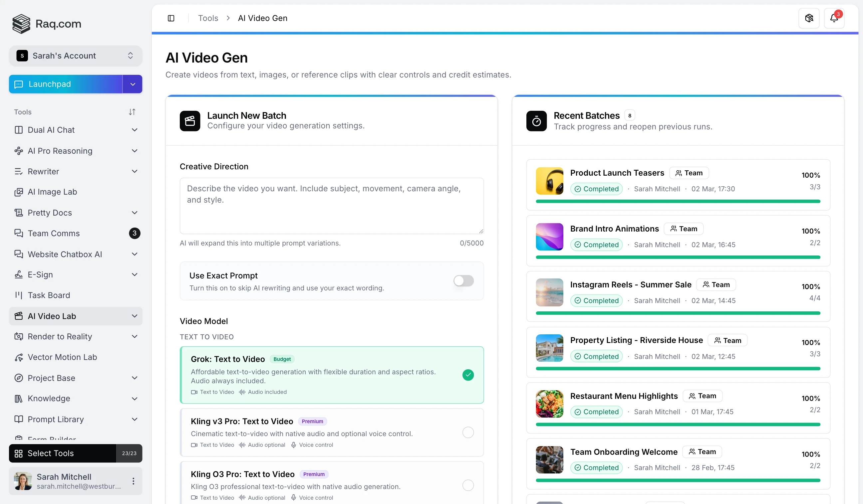Viewport: 863px width, 504px height.
Task: Open the Launchpad dropdown arrow
Action: pyautogui.click(x=132, y=84)
